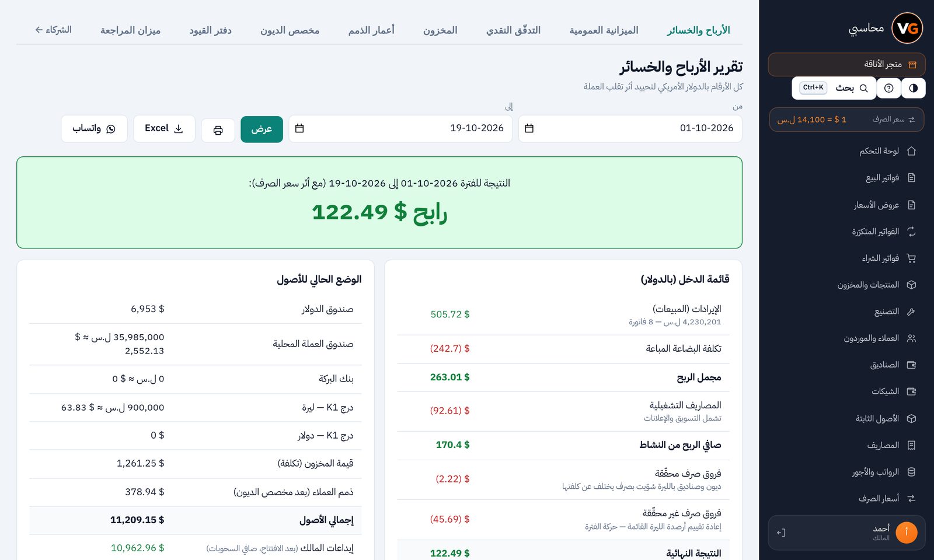Click box icon المنتجات والمخزون

click(911, 285)
